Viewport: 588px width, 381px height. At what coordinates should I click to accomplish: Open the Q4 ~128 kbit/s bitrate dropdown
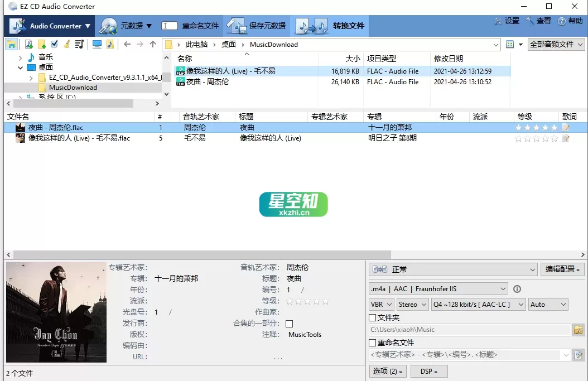point(478,304)
